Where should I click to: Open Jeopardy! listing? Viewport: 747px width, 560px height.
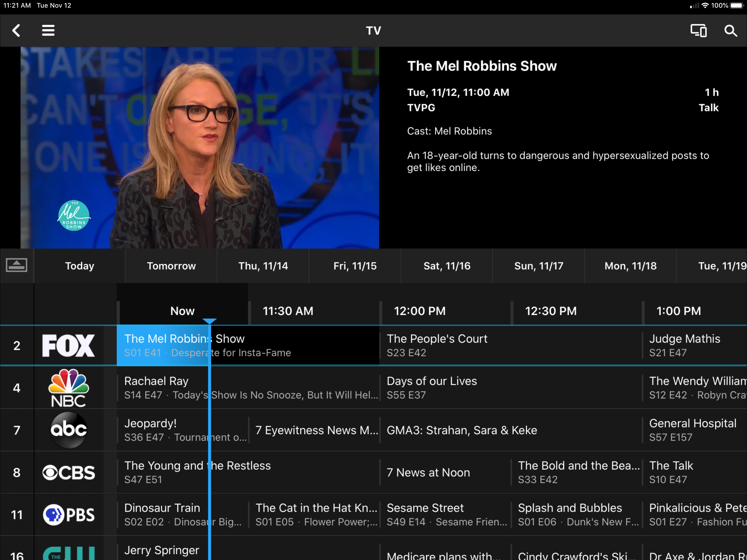[182, 430]
